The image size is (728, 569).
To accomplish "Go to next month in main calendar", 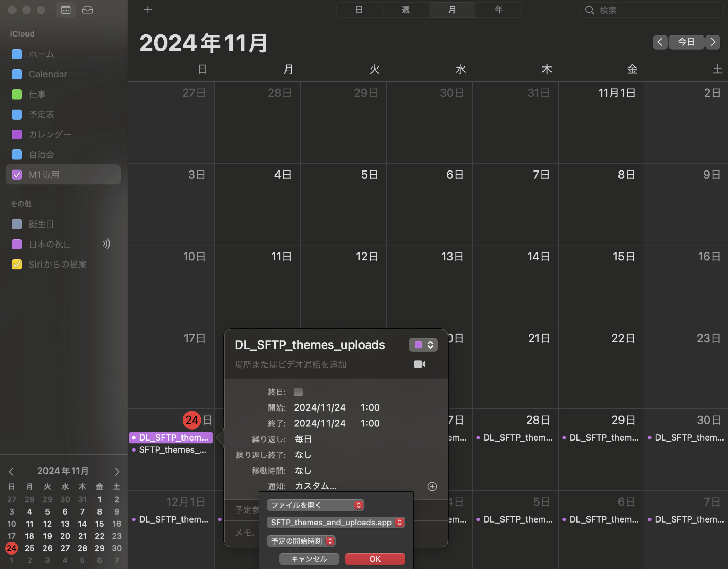I will click(x=713, y=42).
